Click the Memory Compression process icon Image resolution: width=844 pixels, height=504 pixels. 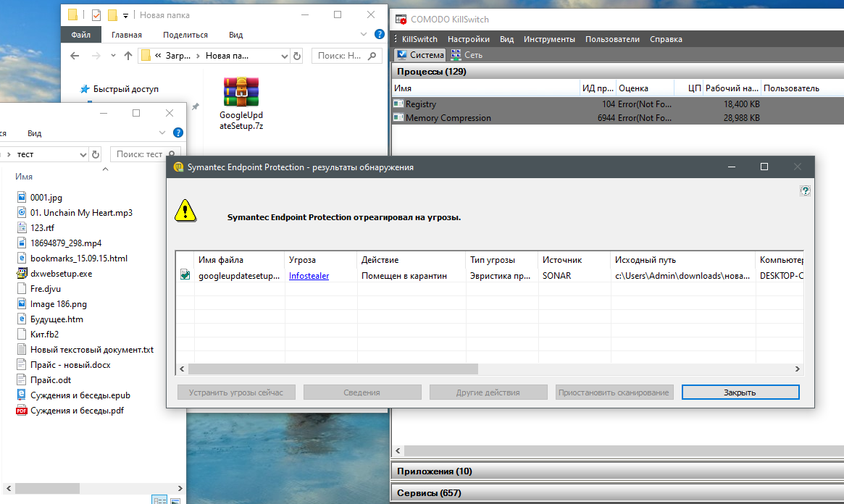(398, 118)
